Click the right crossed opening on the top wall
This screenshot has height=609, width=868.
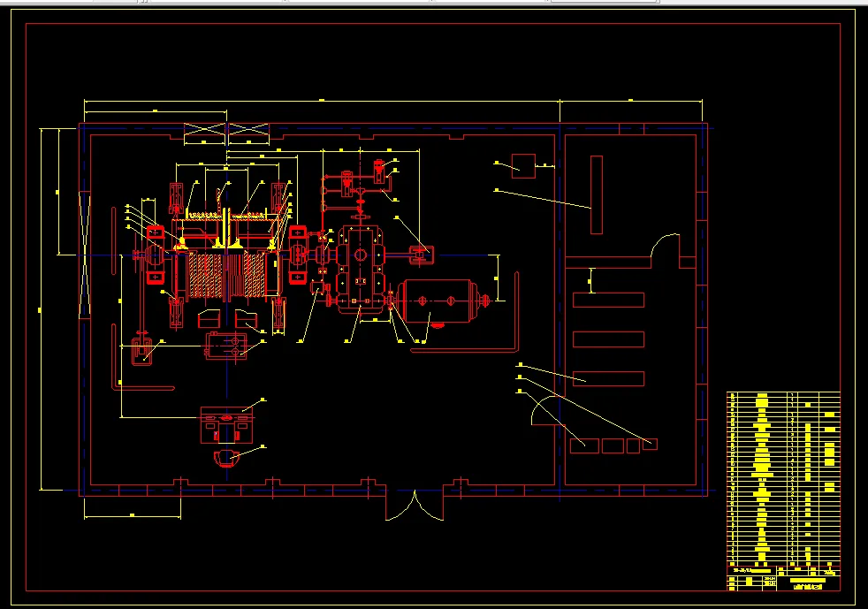248,129
